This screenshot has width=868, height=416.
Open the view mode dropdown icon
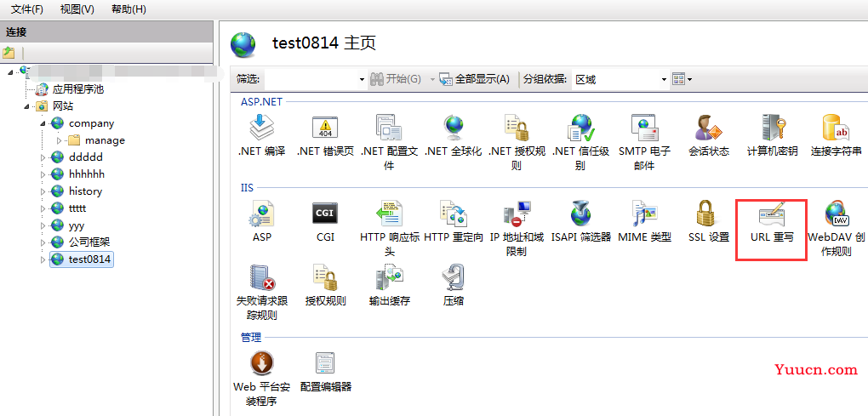tap(682, 79)
